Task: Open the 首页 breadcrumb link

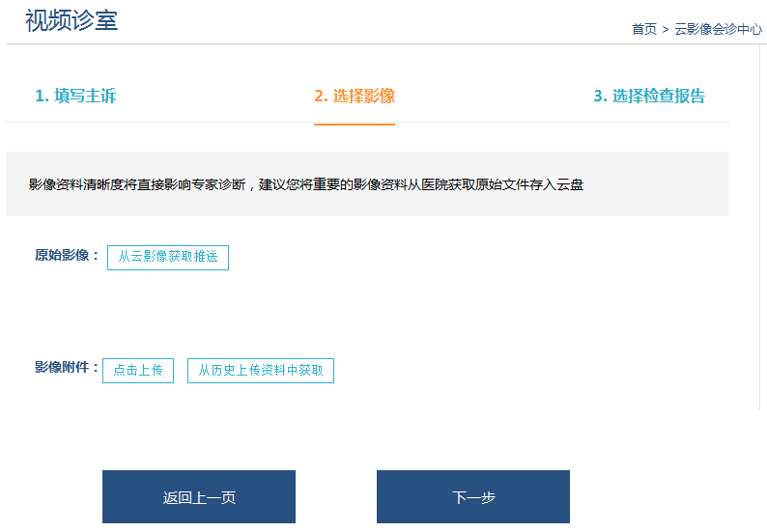Action: tap(643, 29)
